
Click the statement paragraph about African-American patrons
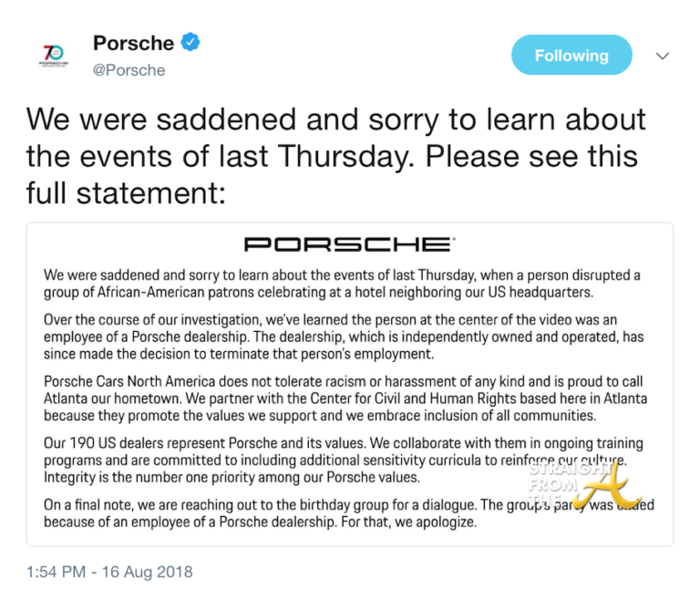click(x=342, y=285)
